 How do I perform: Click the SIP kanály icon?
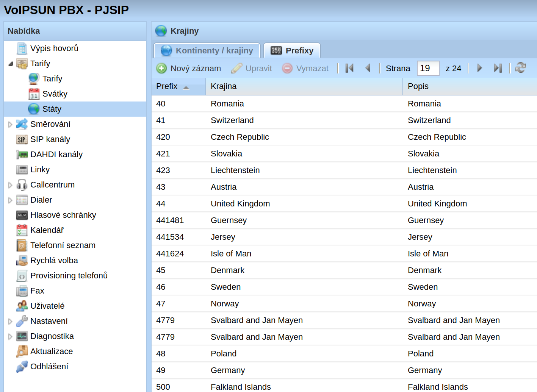22,139
